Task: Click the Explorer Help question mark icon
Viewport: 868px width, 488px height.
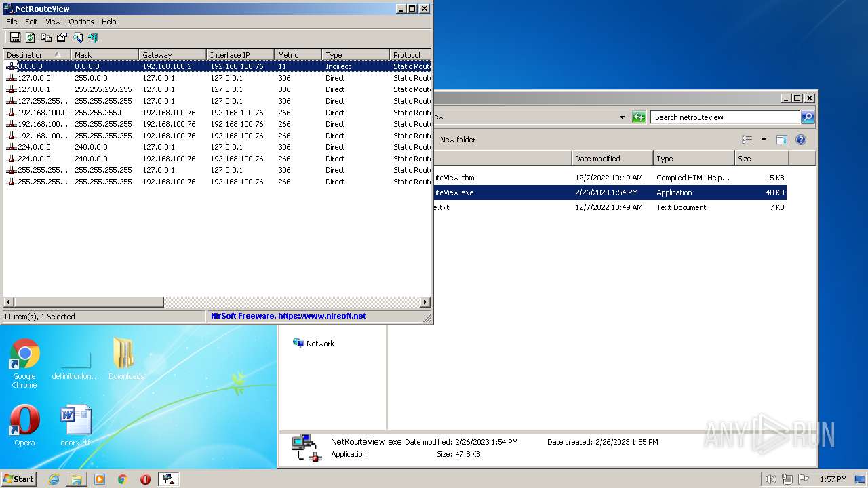Action: point(801,140)
